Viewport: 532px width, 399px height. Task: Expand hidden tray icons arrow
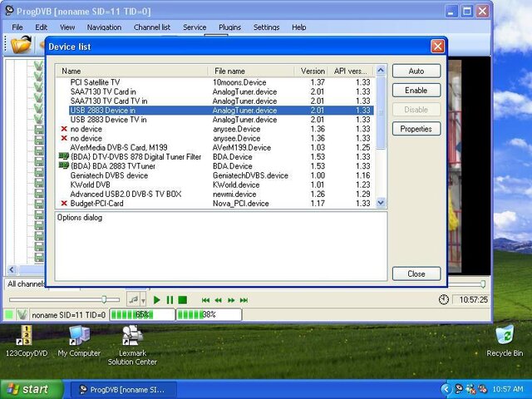click(446, 389)
